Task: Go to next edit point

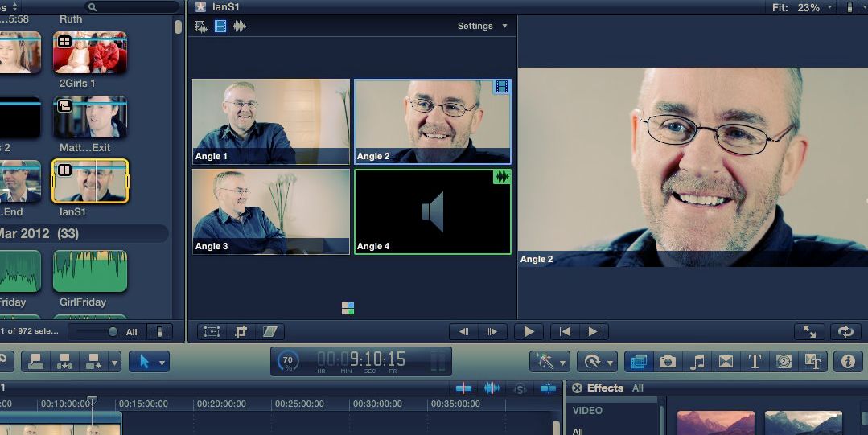Action: 594,331
